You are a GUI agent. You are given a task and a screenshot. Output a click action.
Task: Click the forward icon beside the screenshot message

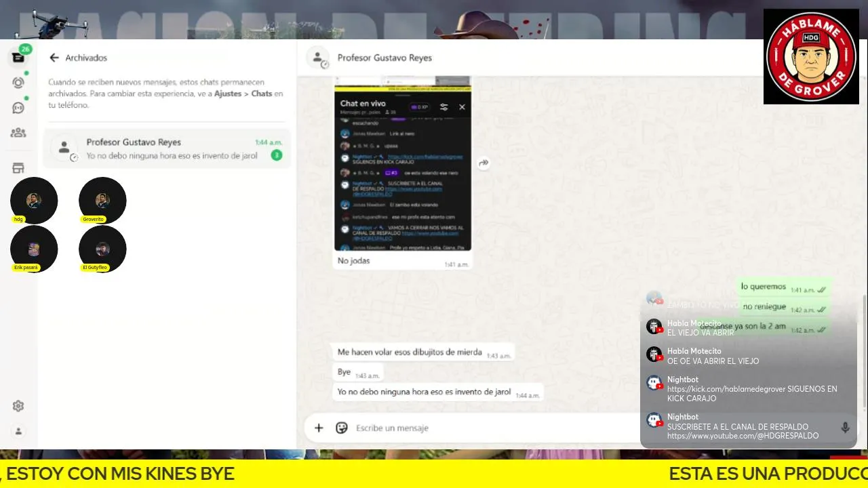click(484, 163)
